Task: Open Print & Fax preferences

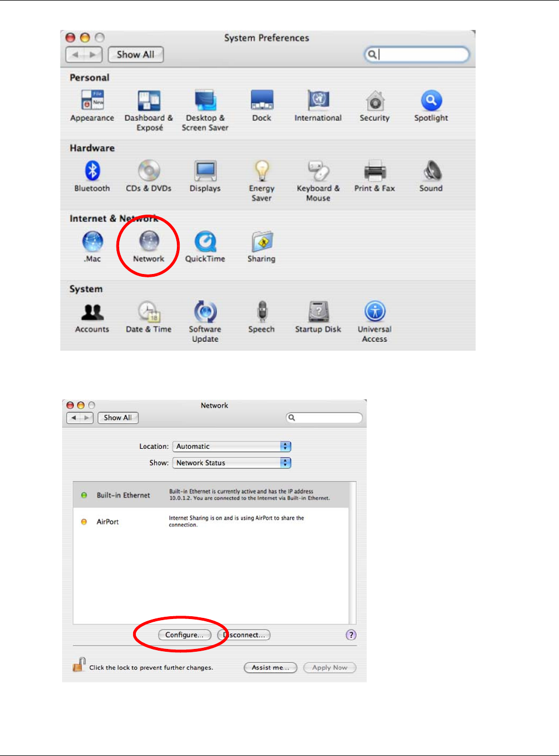Action: point(375,176)
